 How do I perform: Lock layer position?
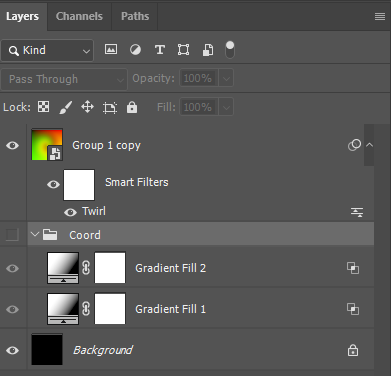point(87,107)
